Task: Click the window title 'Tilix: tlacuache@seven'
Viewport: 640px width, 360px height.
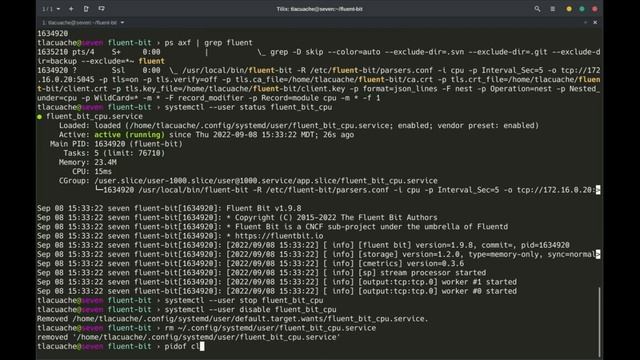Action: coord(320,9)
